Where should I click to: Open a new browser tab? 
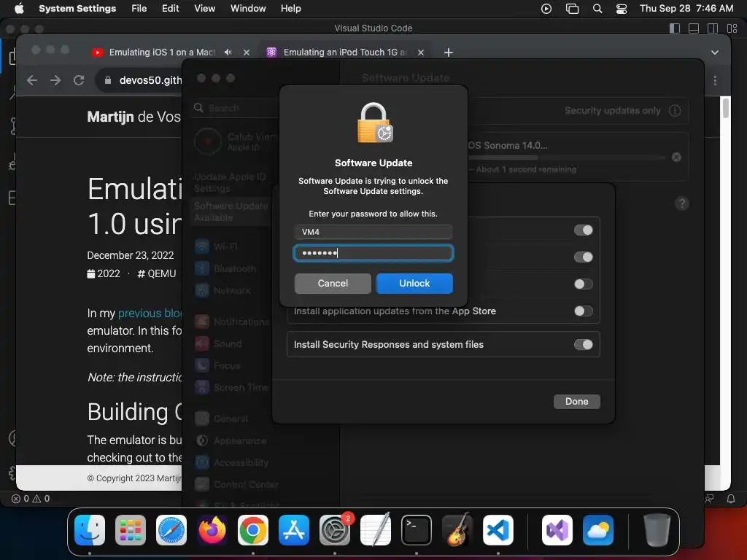point(449,52)
